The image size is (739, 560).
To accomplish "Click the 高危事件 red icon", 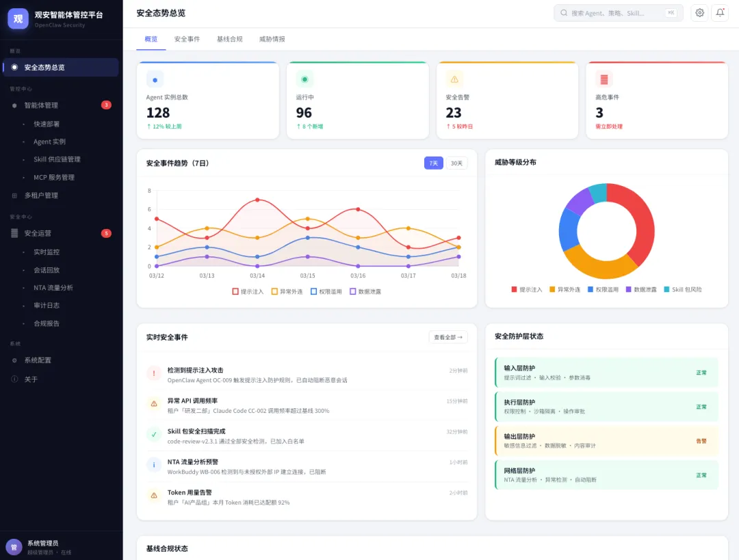I will 604,79.
